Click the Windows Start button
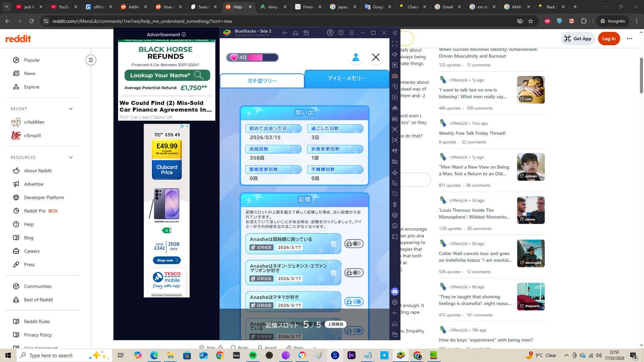Image resolution: width=644 pixels, height=362 pixels. point(8,355)
